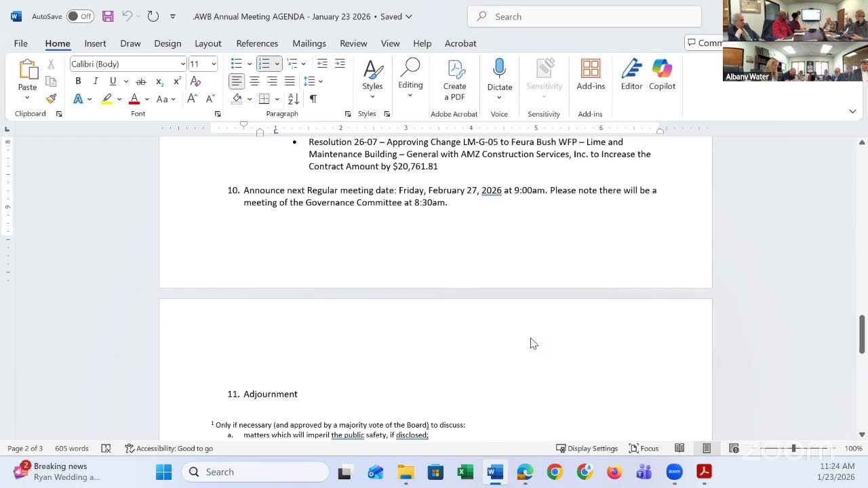Viewport: 868px width, 488px height.
Task: Click the Copy icon in Clipboard group
Action: [x=51, y=81]
